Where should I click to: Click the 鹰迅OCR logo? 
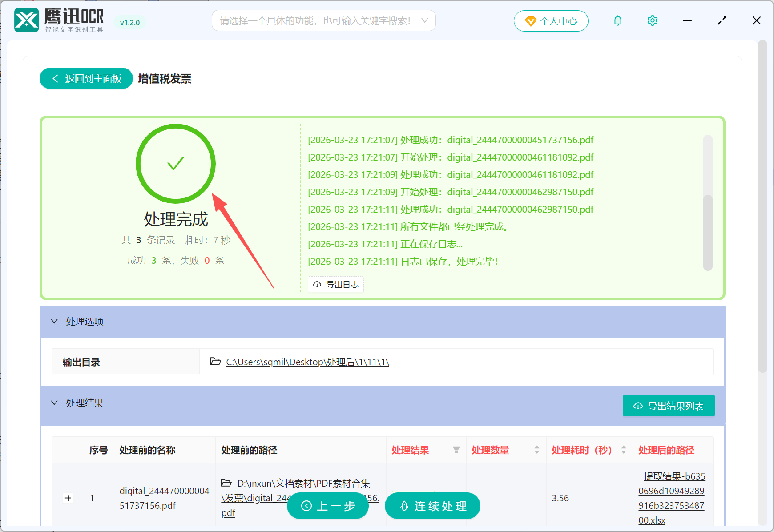tap(28, 20)
